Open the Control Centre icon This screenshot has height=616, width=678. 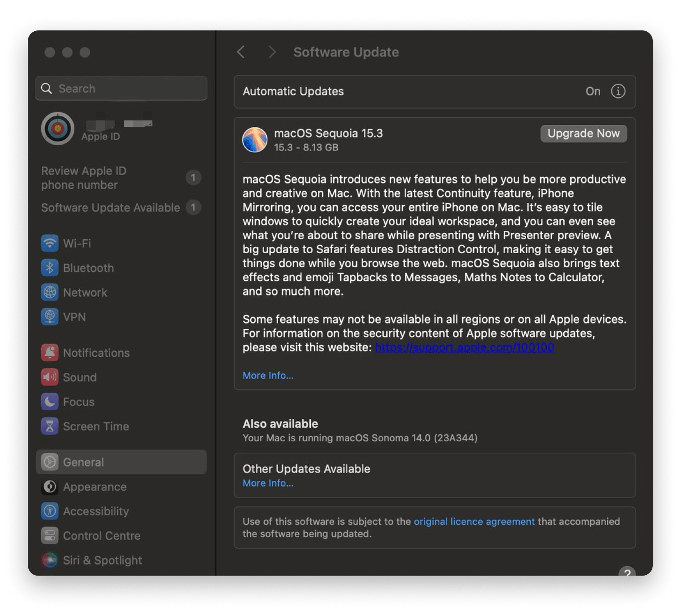50,536
